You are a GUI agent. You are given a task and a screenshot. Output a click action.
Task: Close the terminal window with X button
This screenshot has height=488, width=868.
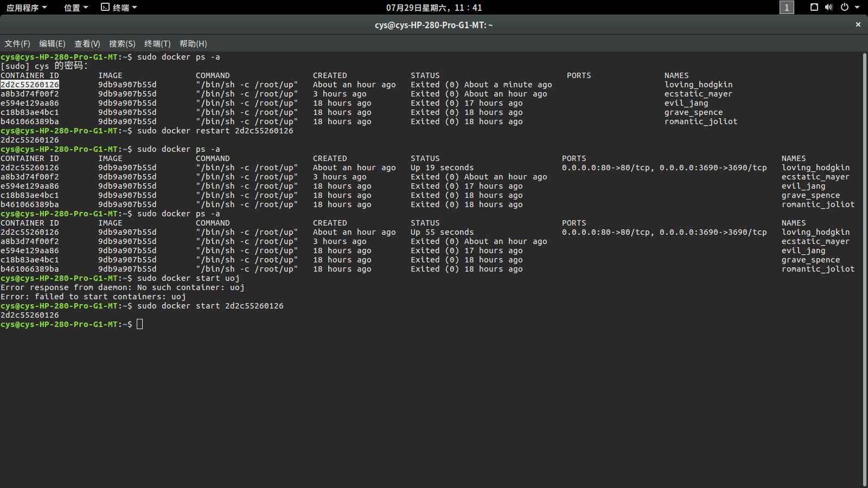(x=858, y=24)
